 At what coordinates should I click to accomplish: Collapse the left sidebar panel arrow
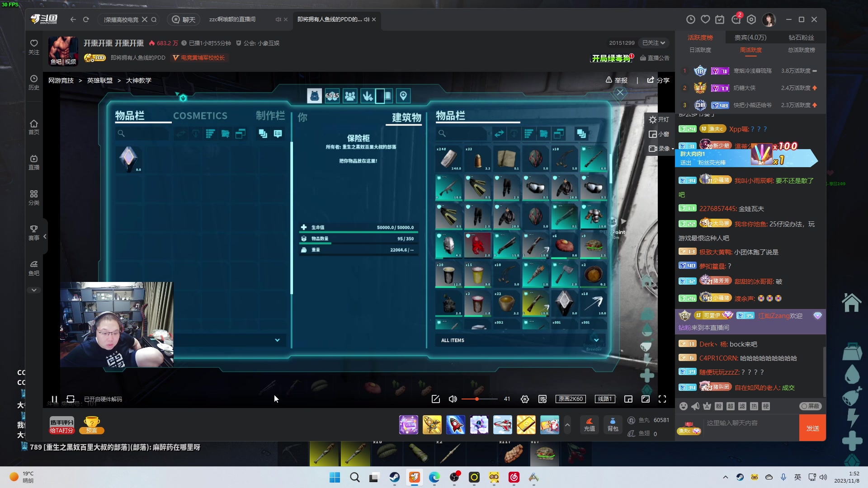point(45,236)
